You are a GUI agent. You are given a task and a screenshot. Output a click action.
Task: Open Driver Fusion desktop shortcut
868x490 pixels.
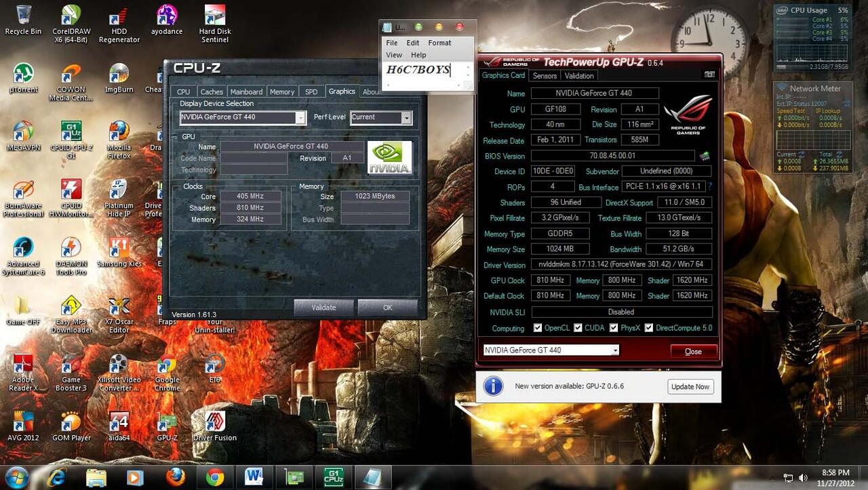click(x=215, y=427)
